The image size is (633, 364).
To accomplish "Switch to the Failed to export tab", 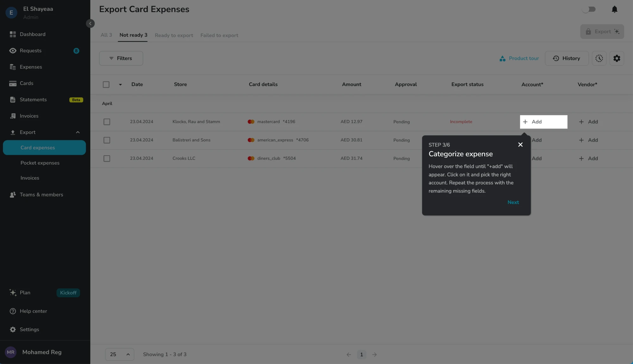I will click(x=219, y=35).
